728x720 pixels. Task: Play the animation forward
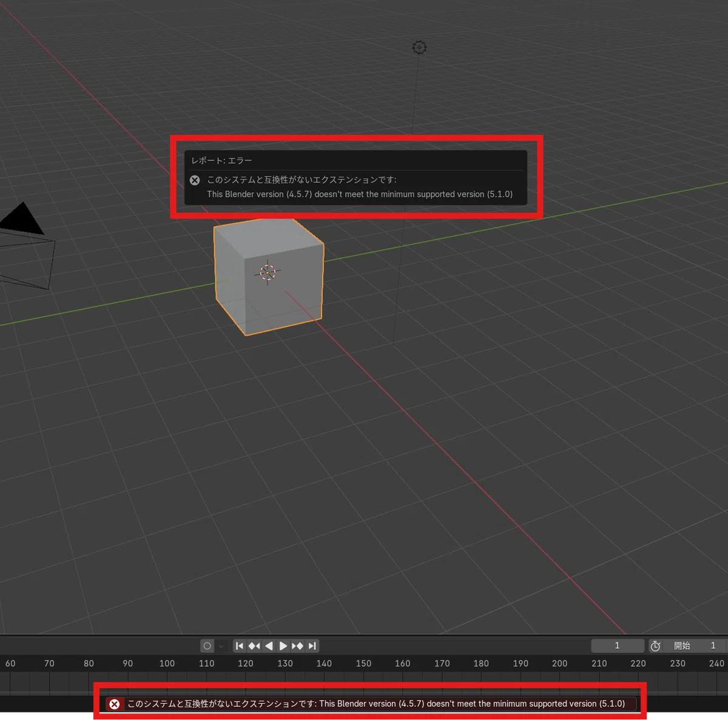coord(283,646)
